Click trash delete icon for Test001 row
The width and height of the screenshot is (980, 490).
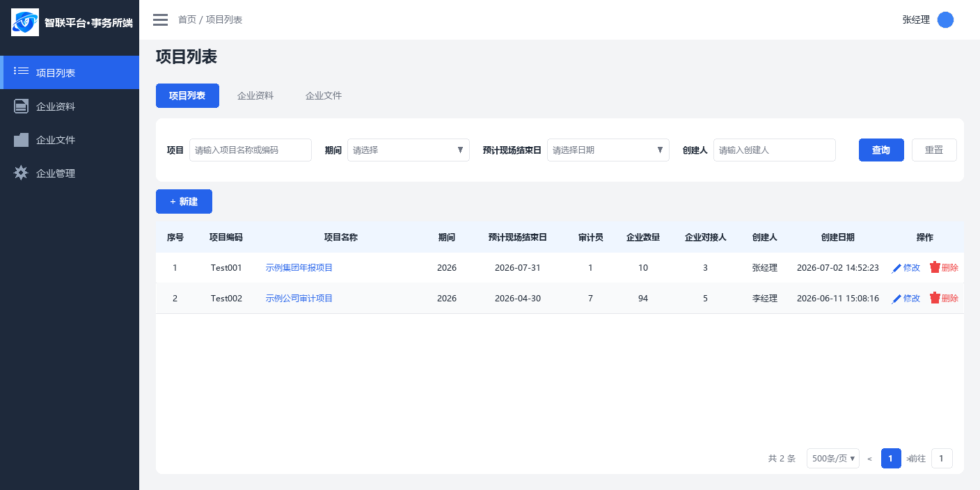tap(935, 267)
